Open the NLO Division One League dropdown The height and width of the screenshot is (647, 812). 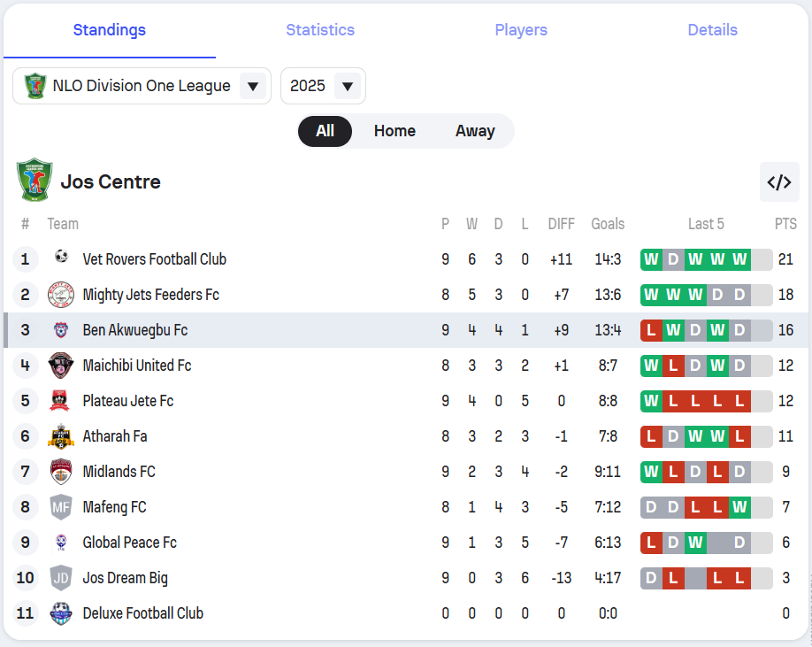pyautogui.click(x=142, y=86)
